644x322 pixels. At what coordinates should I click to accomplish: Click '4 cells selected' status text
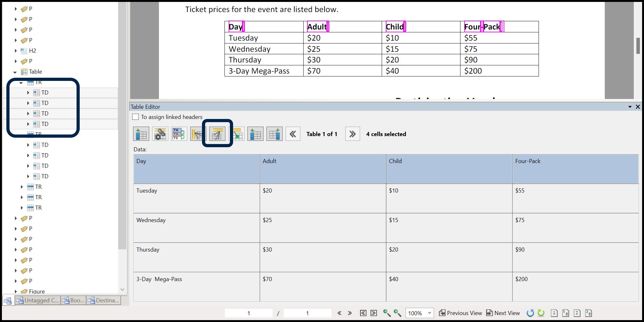pos(386,134)
